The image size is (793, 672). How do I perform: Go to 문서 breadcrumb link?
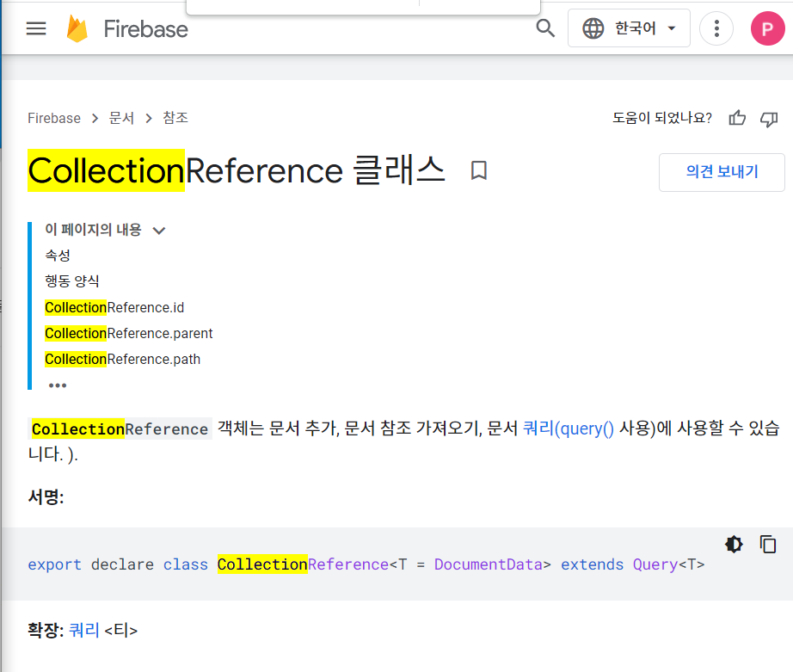click(x=121, y=119)
